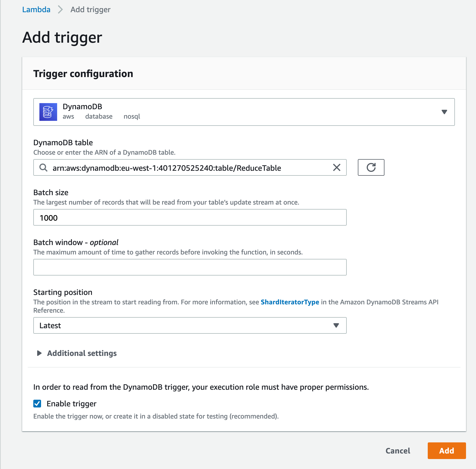Viewport: 476px width, 469px height.
Task: Click the Add button
Action: (447, 451)
